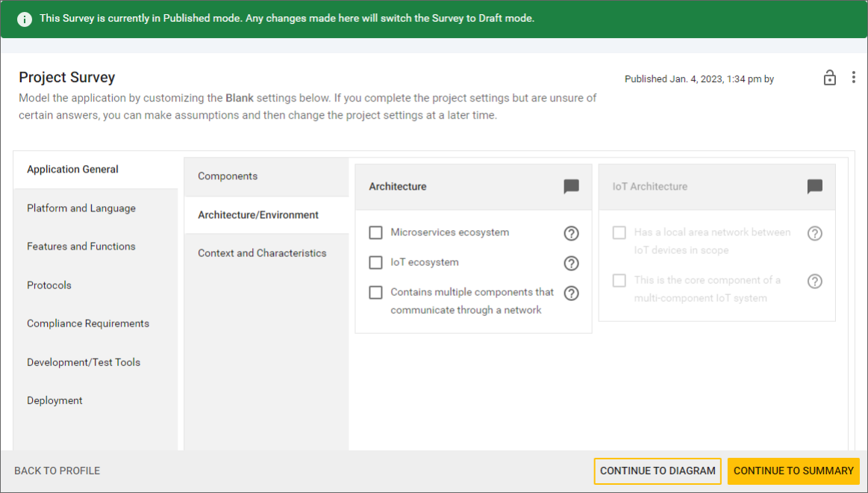
Task: Click the Continue to Summary button
Action: pos(793,471)
